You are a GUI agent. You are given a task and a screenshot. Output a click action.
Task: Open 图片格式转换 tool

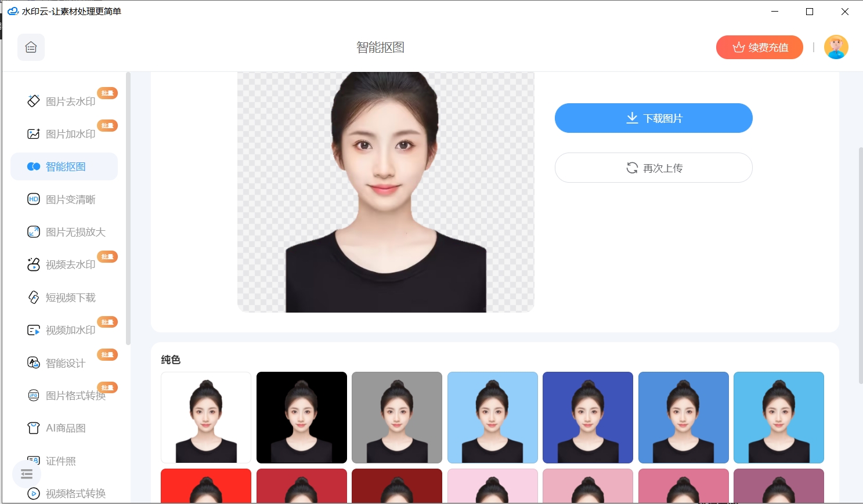point(64,396)
